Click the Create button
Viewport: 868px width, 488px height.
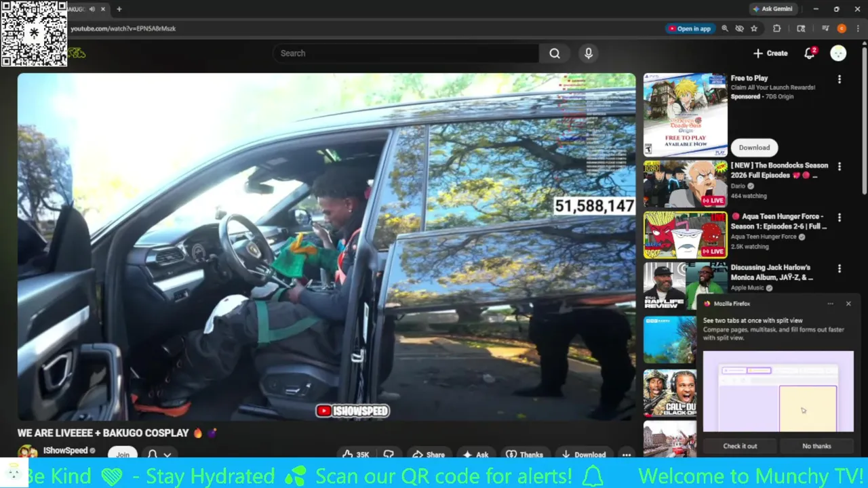(x=770, y=54)
